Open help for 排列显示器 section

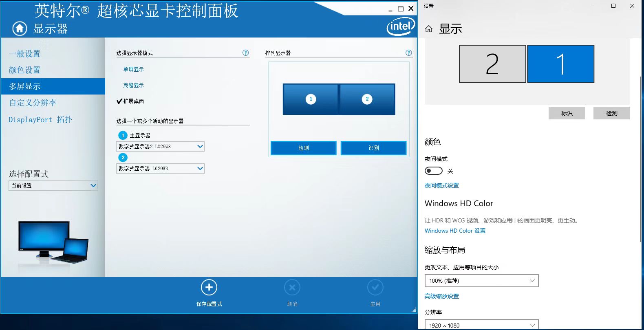pyautogui.click(x=409, y=53)
